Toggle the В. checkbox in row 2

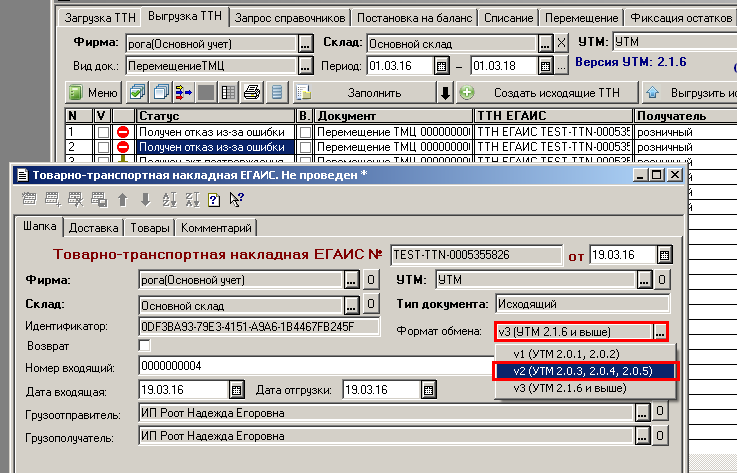point(305,147)
